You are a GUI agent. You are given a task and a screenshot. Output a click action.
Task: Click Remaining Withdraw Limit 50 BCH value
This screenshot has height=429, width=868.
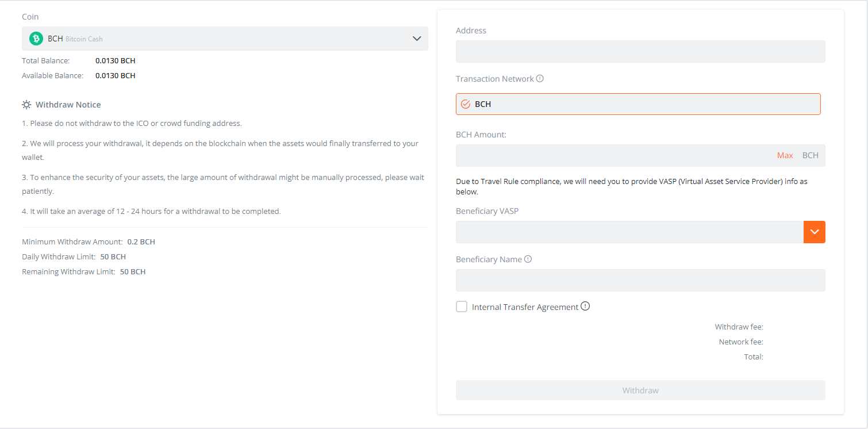click(133, 271)
